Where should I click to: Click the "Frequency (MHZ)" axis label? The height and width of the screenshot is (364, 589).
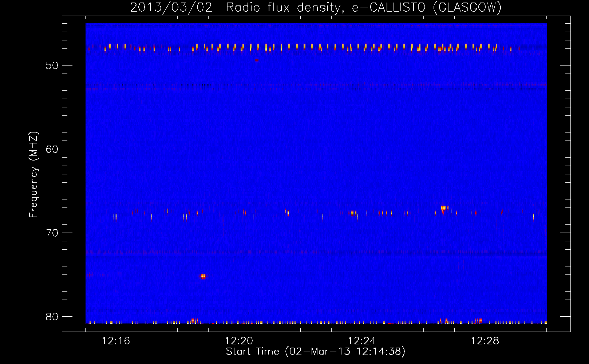click(33, 175)
